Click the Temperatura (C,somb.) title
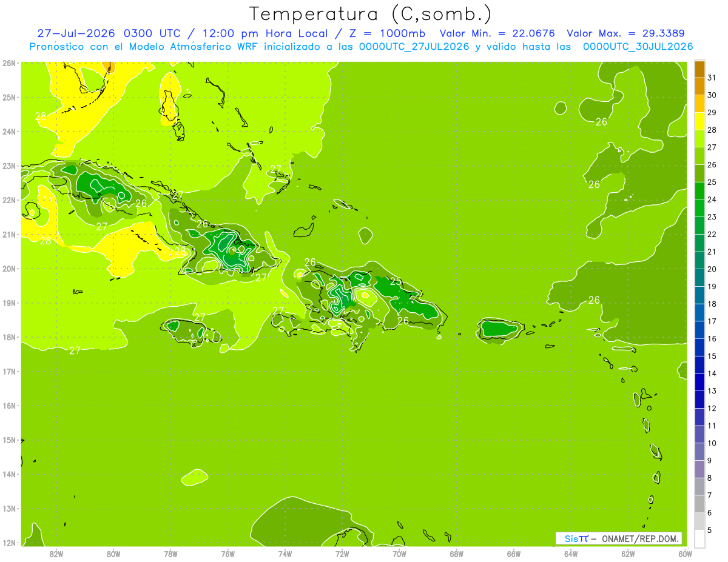 click(x=371, y=14)
